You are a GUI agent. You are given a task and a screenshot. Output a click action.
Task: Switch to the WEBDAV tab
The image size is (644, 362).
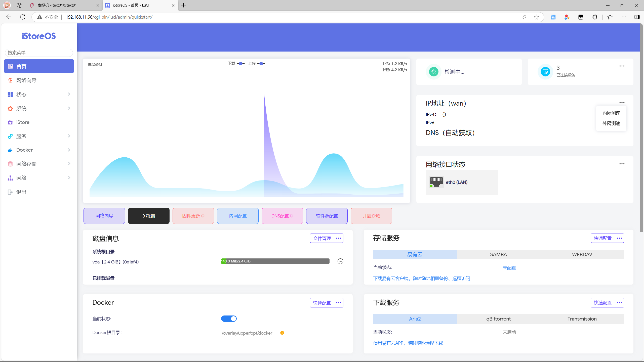pyautogui.click(x=582, y=254)
